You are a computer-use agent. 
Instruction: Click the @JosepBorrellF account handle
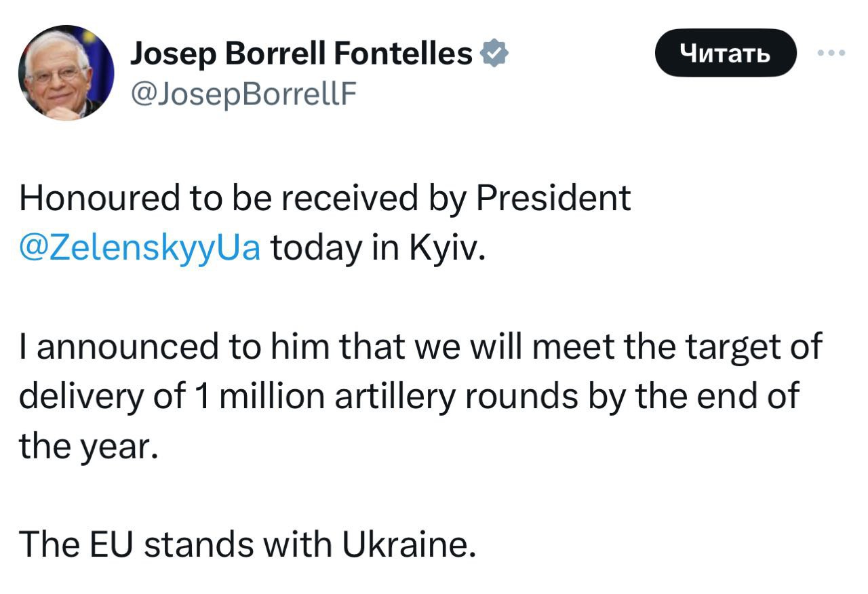(x=242, y=94)
